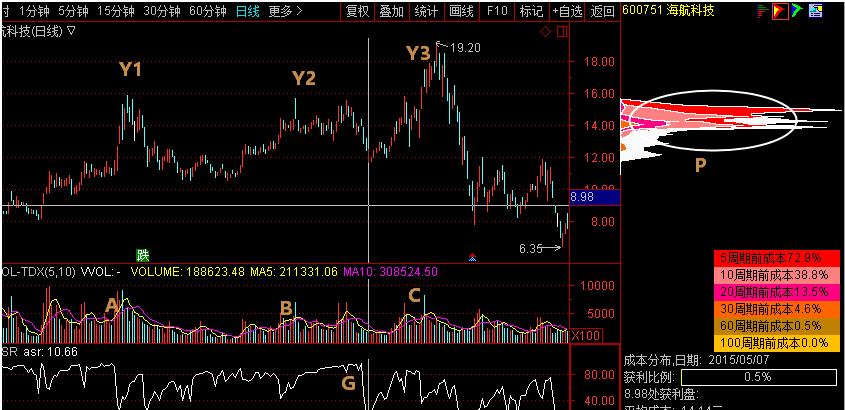Select the red-boxed cost distribution arrow icon

pos(780,10)
